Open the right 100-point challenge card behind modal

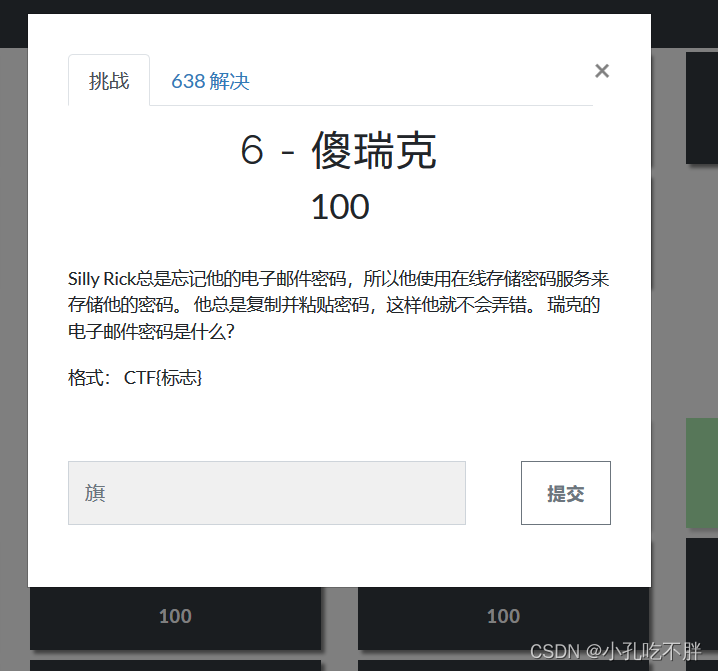(503, 618)
